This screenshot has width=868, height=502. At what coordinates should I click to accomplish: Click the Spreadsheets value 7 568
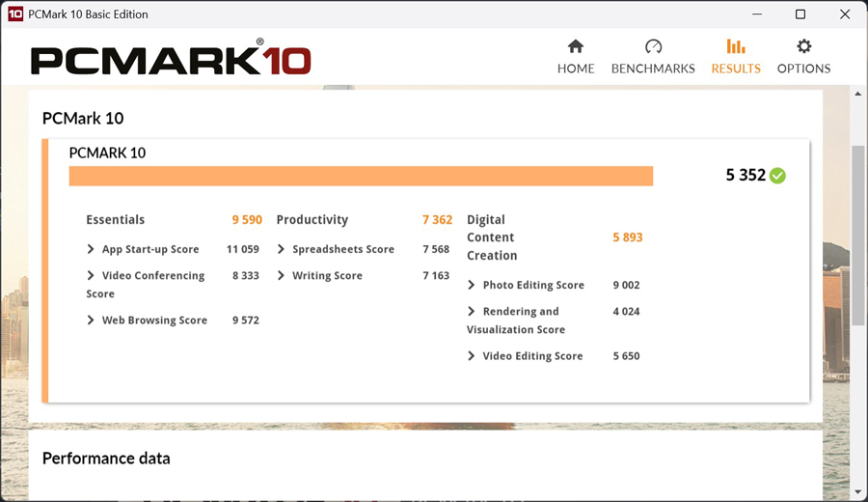click(x=436, y=249)
